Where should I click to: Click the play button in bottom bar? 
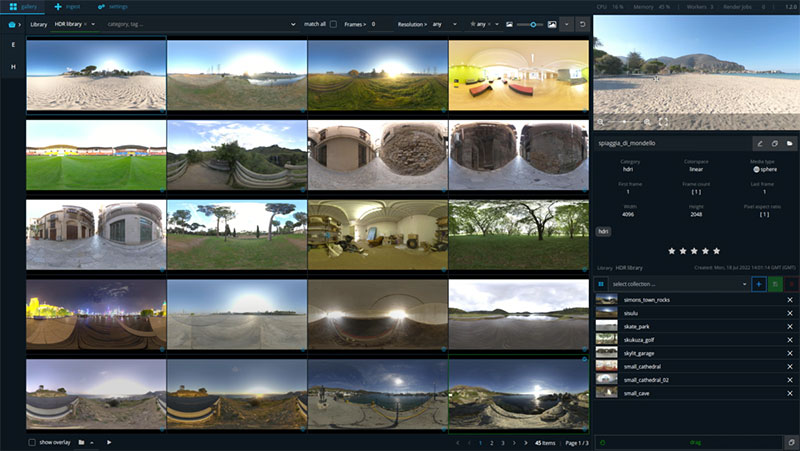109,442
